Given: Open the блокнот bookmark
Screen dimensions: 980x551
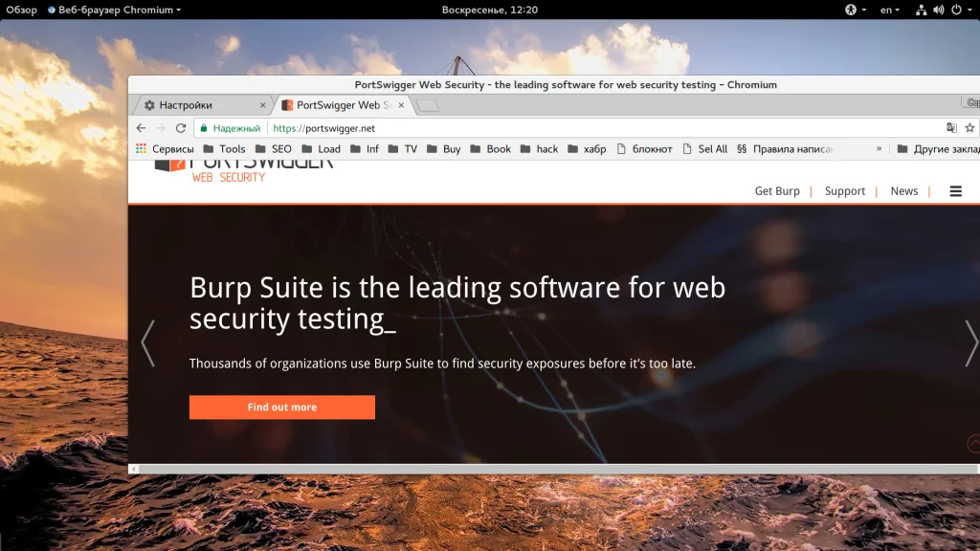Looking at the screenshot, I should [x=644, y=148].
